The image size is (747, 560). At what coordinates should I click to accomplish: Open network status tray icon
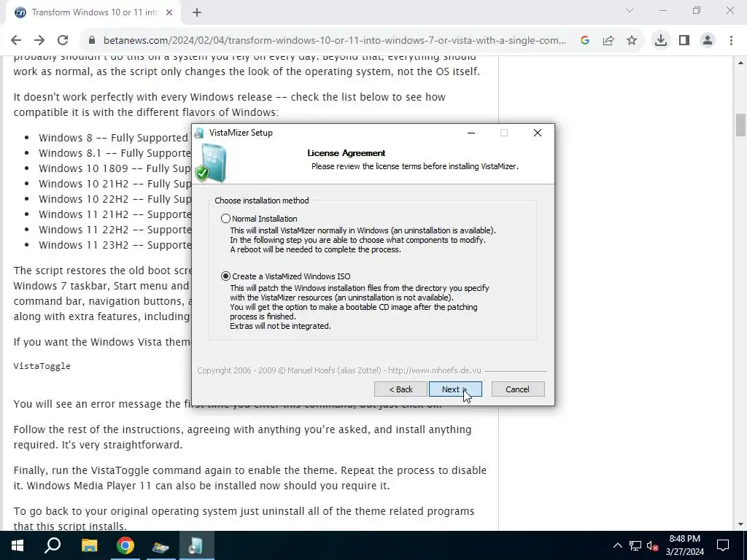pyautogui.click(x=635, y=545)
